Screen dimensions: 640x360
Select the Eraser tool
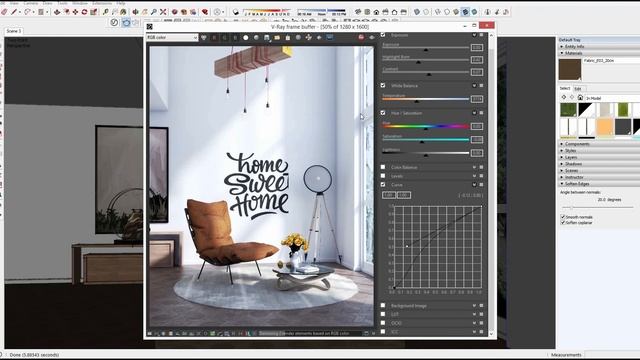(x=4, y=12)
